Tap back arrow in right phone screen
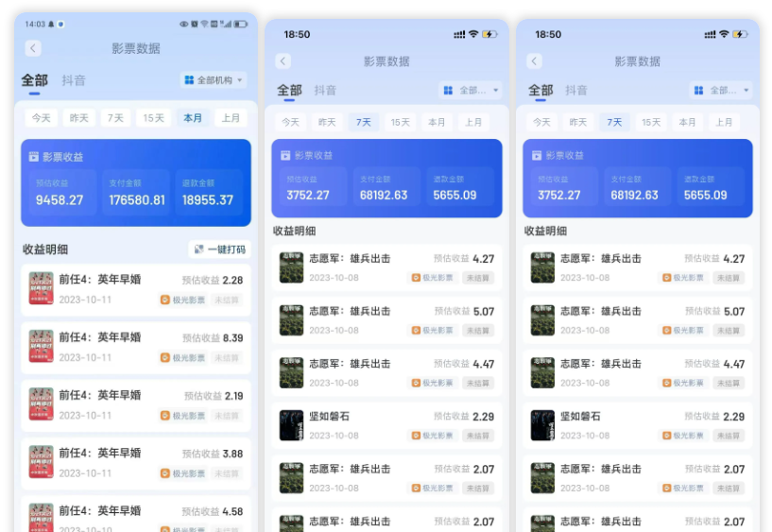This screenshot has width=772, height=532. [534, 61]
